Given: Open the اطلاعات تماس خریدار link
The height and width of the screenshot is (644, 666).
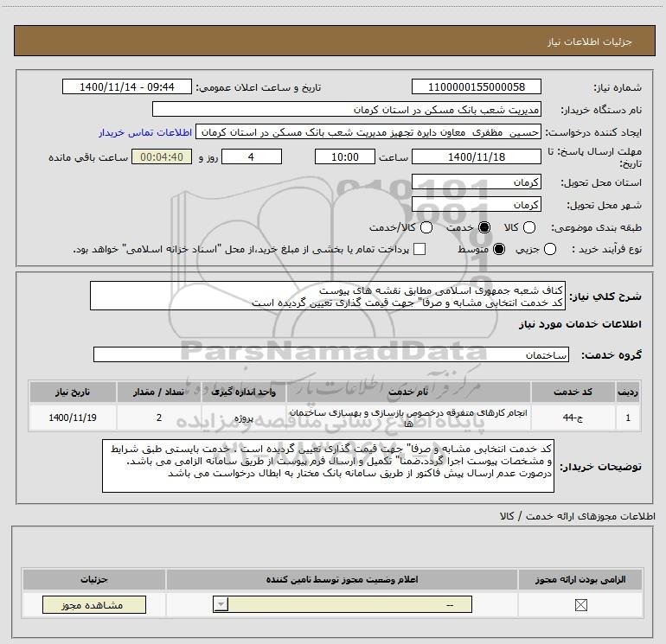Looking at the screenshot, I should [145, 132].
